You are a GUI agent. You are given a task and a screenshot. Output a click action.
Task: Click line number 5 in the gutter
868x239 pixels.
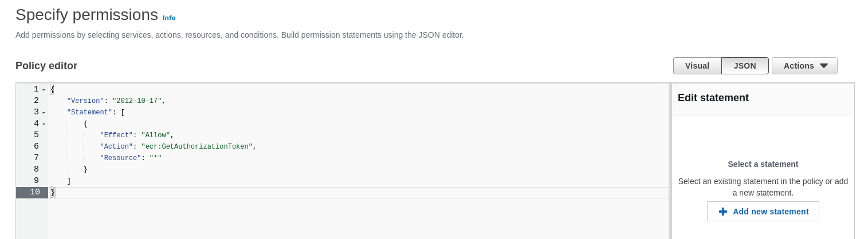[x=36, y=135]
